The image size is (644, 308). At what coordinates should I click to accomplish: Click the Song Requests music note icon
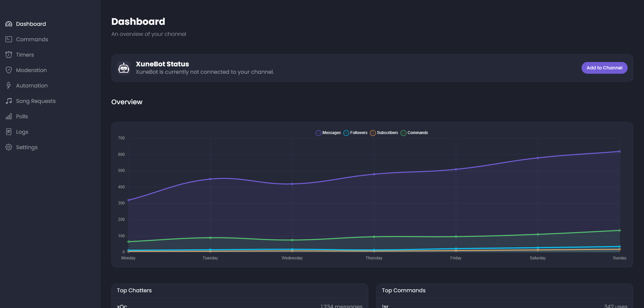(9, 101)
